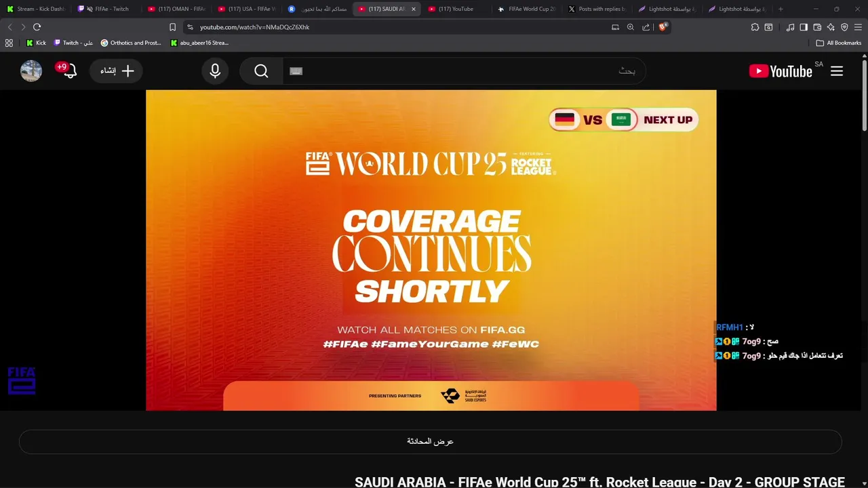Close the active SAUDI ARABIA tab
The height and width of the screenshot is (488, 868).
point(414,9)
